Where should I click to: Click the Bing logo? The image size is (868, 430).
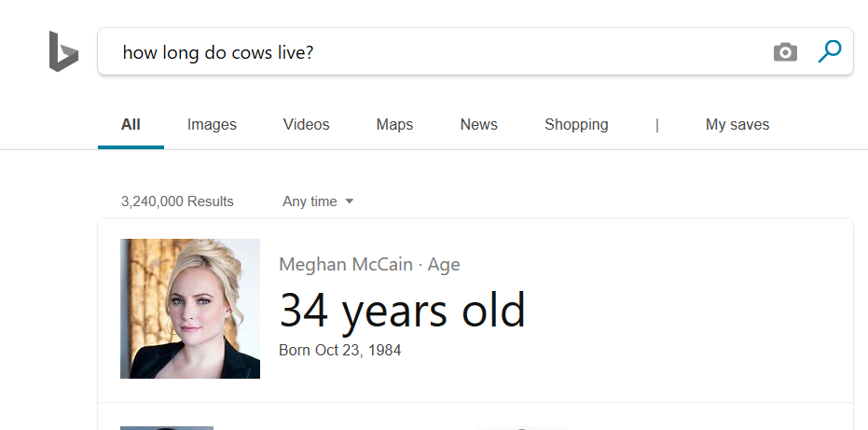(x=63, y=51)
